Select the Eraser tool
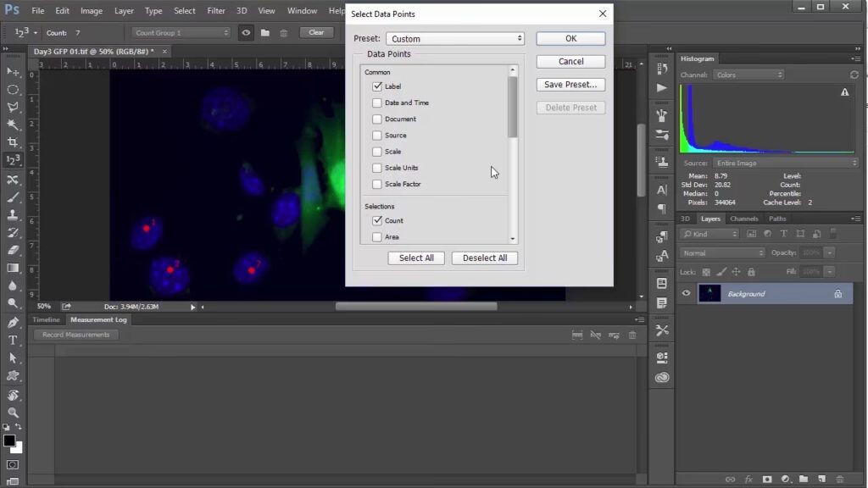 click(13, 250)
